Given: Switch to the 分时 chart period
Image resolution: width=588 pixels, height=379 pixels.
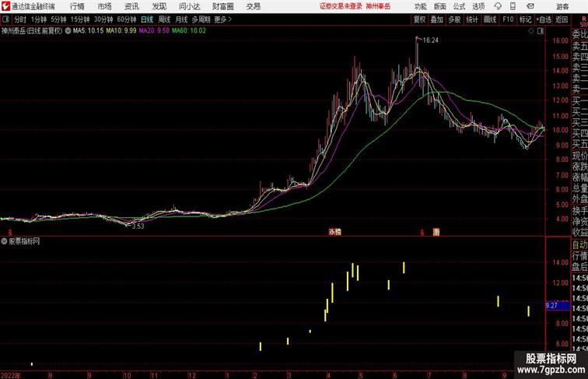Looking at the screenshot, I should [20, 19].
